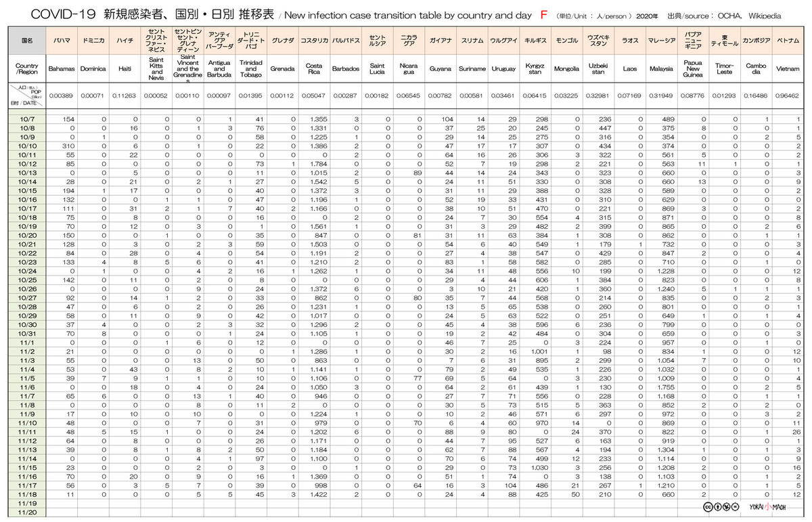Click the Japanese header ベトナム
This screenshot has height=522, width=812.
[x=788, y=41]
